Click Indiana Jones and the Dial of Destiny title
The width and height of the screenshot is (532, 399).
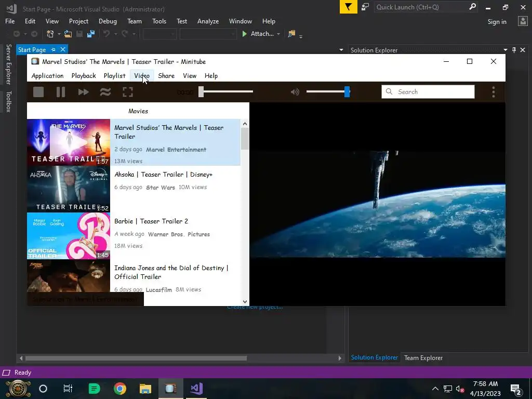pyautogui.click(x=171, y=272)
